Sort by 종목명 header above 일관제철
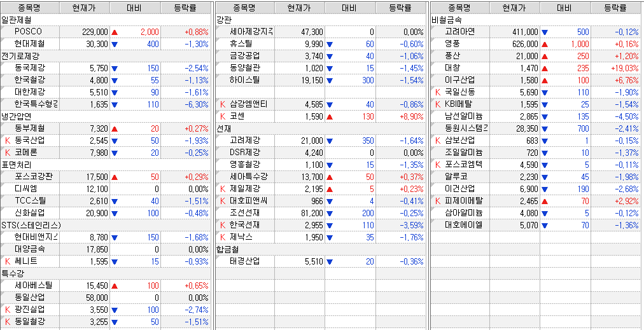 (x=30, y=8)
